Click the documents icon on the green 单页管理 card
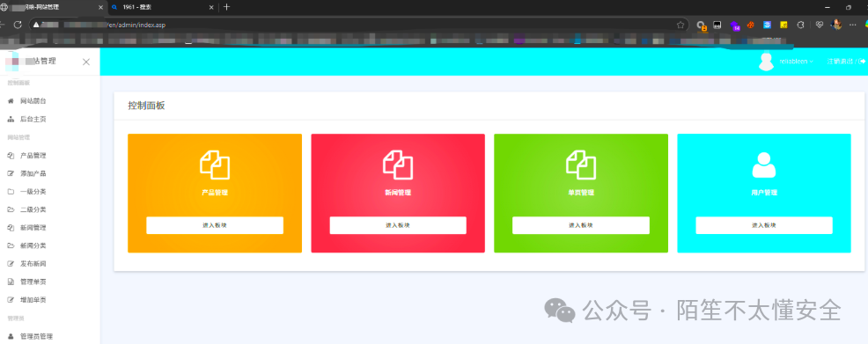The image size is (868, 344). [581, 165]
